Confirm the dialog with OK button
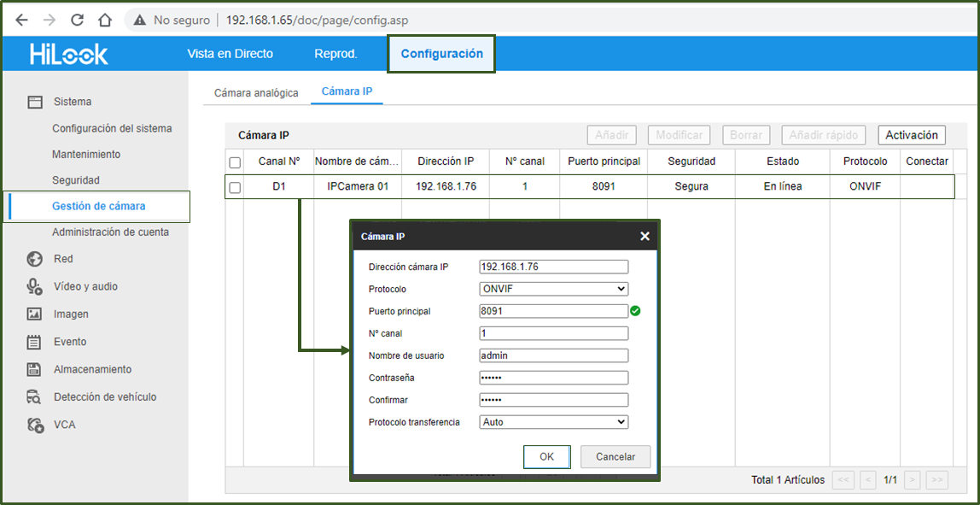The width and height of the screenshot is (980, 505). click(x=547, y=457)
